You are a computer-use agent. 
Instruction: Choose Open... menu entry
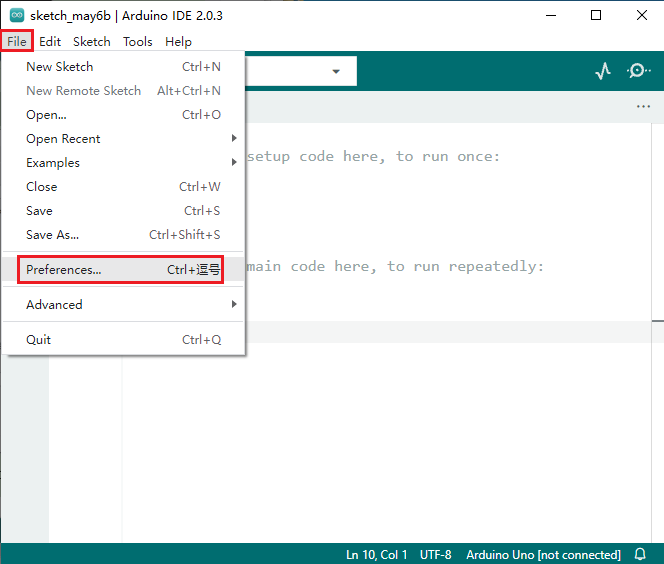pyautogui.click(x=123, y=115)
